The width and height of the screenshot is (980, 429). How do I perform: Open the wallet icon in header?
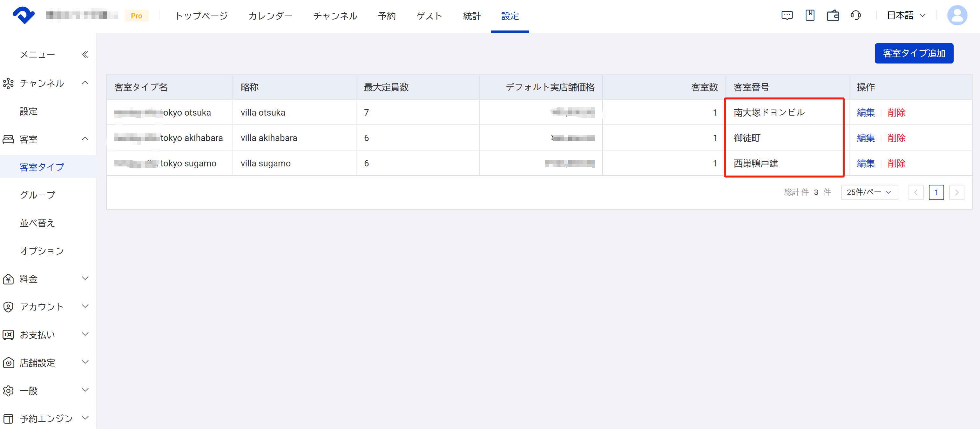coord(833,16)
